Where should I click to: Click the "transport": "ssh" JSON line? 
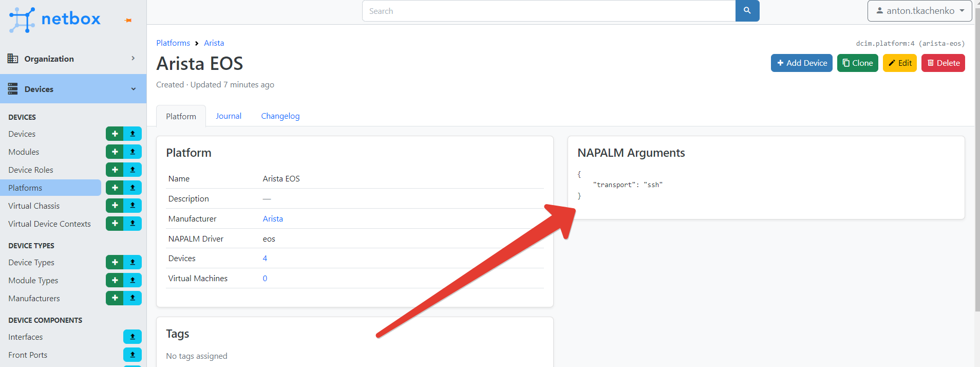tap(628, 185)
